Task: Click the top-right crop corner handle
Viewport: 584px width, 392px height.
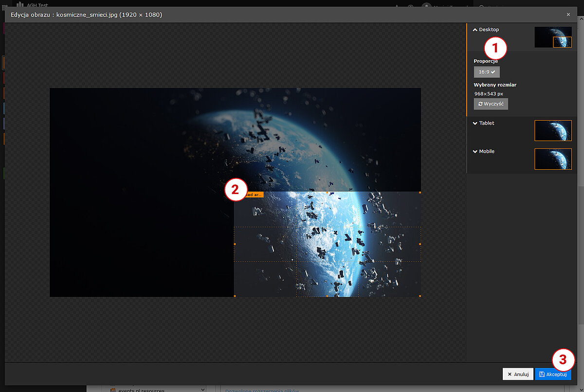Action: coord(420,193)
